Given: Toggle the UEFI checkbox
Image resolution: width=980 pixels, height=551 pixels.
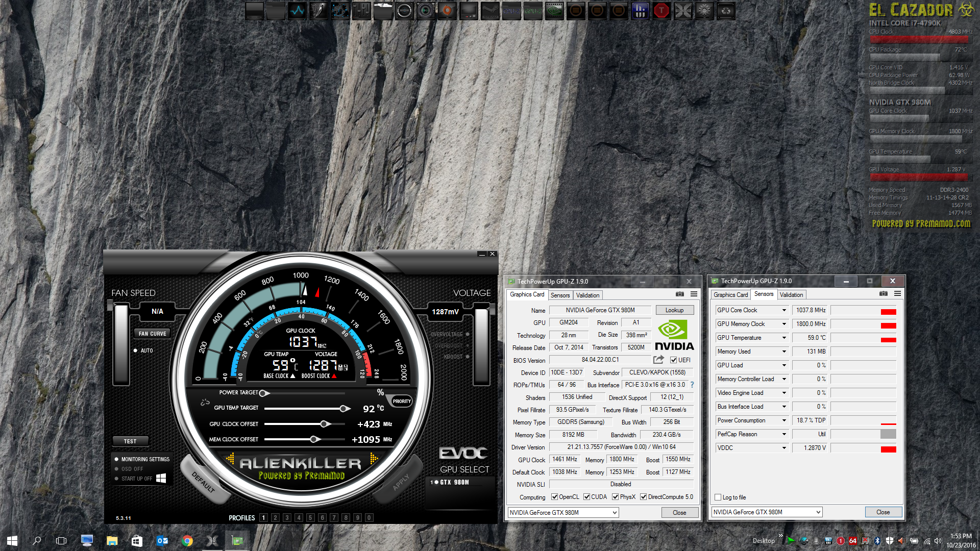Looking at the screenshot, I should 674,360.
